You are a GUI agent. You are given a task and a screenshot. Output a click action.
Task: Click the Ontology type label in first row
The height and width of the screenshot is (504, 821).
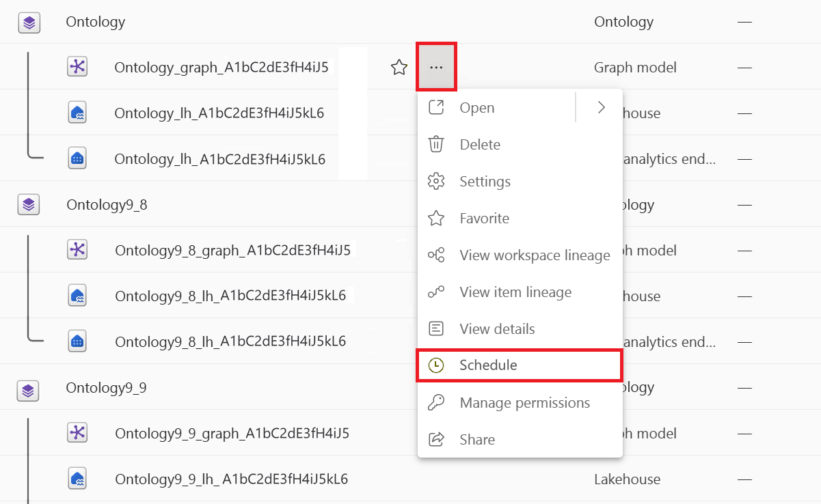click(624, 22)
